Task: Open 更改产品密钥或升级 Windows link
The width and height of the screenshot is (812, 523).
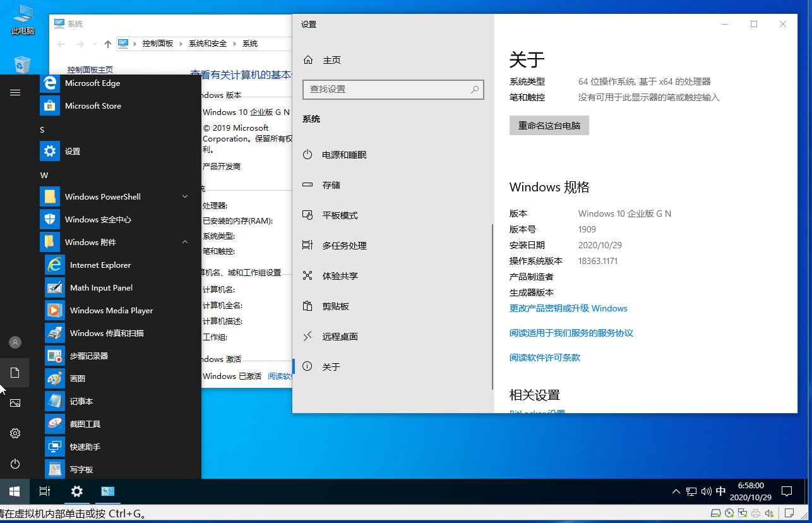Action: click(568, 309)
